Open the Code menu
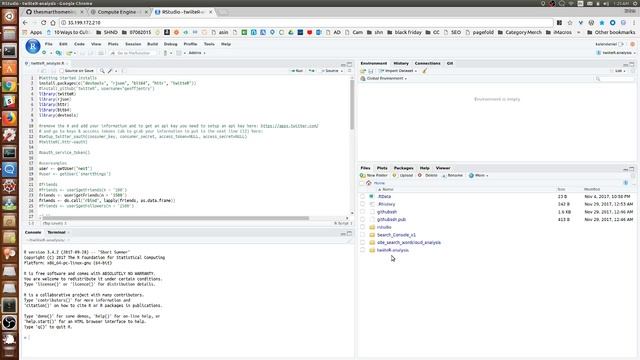This screenshot has height=360, width=640. pyautogui.click(x=79, y=44)
